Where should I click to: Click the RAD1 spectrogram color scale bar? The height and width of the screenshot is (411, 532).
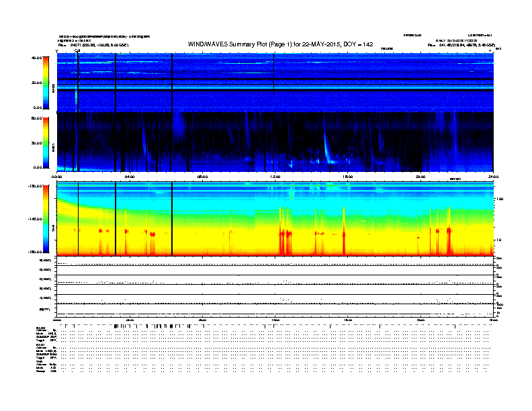[46, 142]
